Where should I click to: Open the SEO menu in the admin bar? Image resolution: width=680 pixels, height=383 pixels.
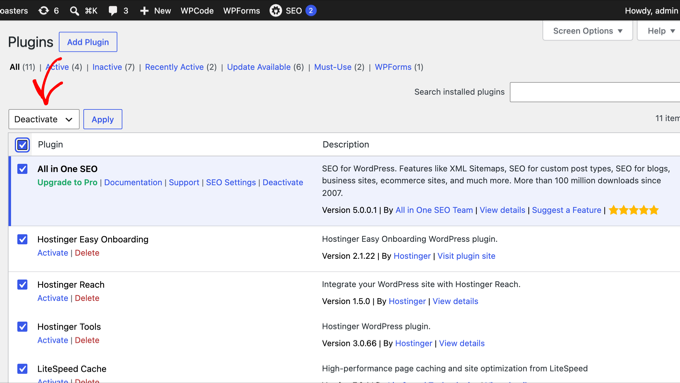click(293, 10)
